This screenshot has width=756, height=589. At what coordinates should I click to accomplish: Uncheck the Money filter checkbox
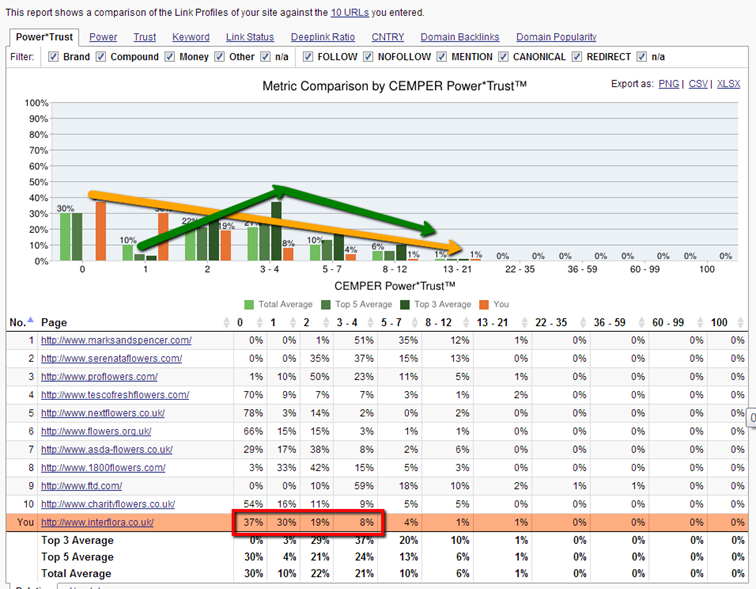click(170, 57)
